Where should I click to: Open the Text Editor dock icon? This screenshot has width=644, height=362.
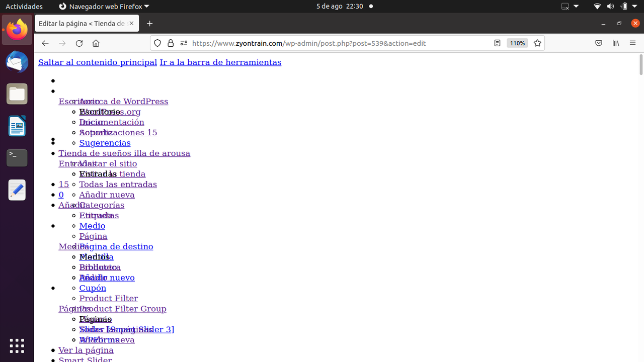(x=17, y=190)
